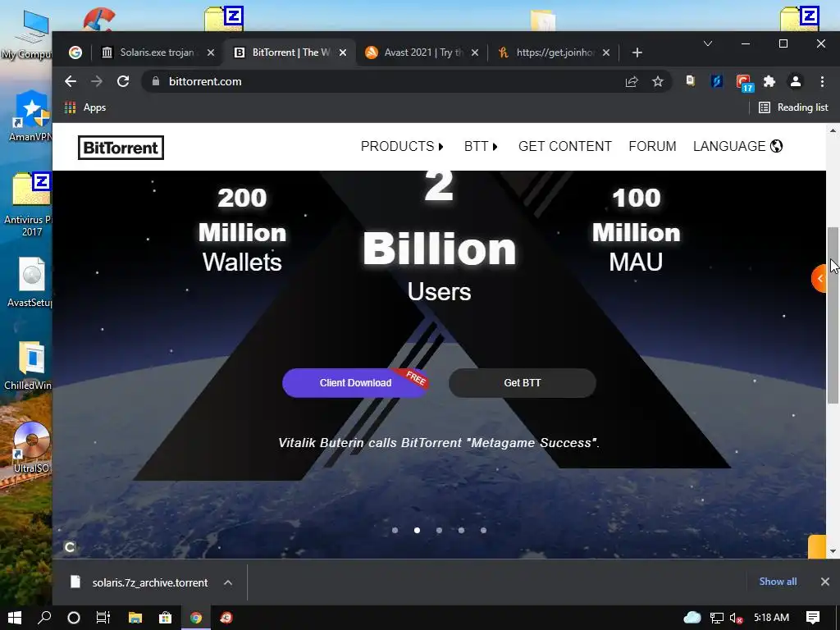
Task: Click the BitTorrent logo
Action: tap(121, 148)
